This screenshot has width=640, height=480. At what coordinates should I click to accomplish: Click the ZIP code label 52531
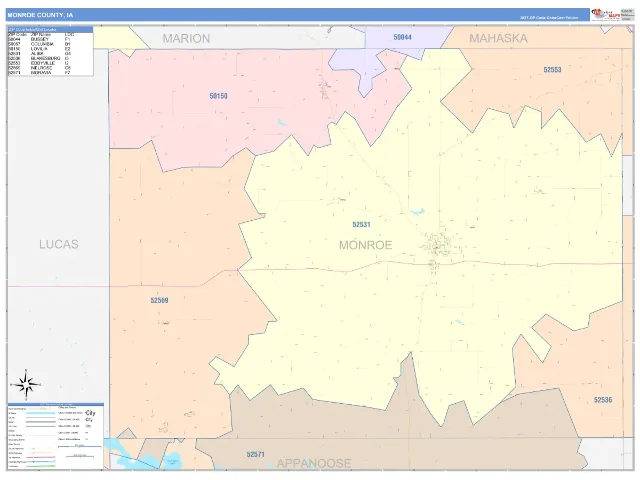click(x=361, y=224)
